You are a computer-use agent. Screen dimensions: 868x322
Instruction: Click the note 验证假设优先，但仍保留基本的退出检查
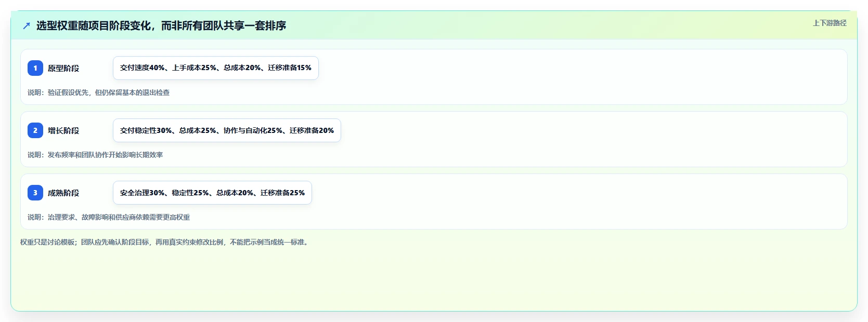click(x=98, y=92)
